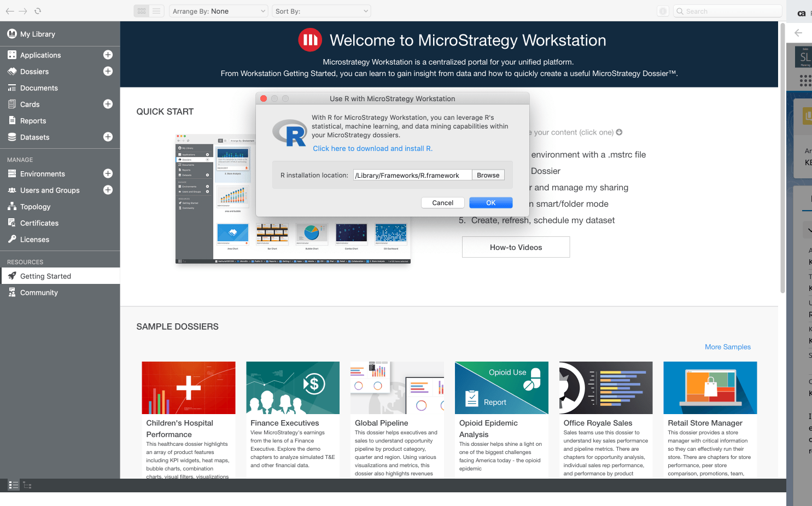Open the Documents section icon
812x506 pixels.
[x=12, y=88]
